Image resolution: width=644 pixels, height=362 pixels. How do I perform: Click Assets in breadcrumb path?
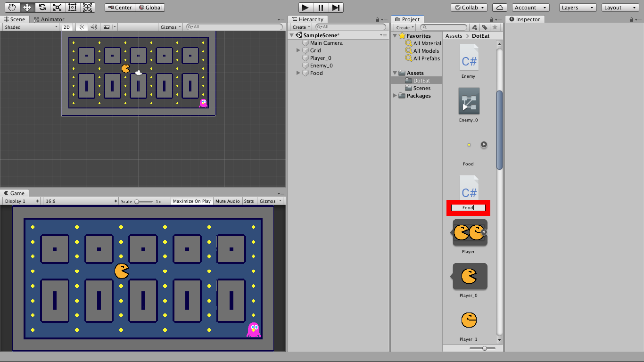[454, 36]
